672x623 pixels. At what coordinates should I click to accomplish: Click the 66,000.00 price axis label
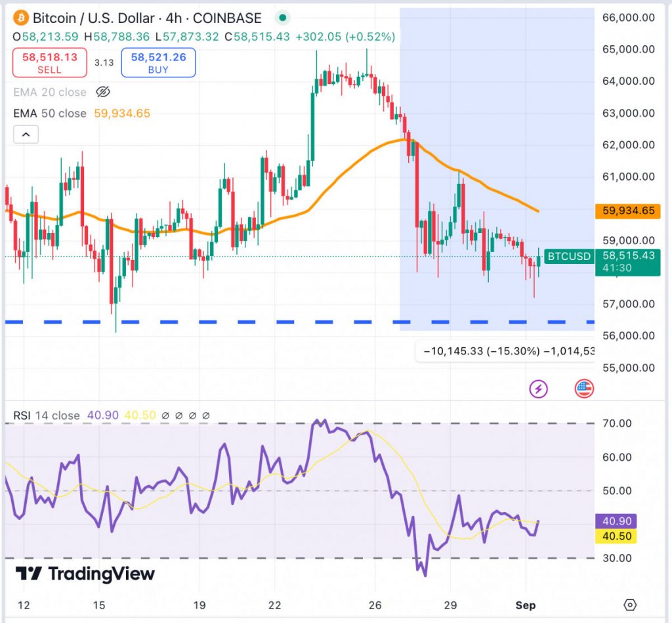[x=628, y=18]
